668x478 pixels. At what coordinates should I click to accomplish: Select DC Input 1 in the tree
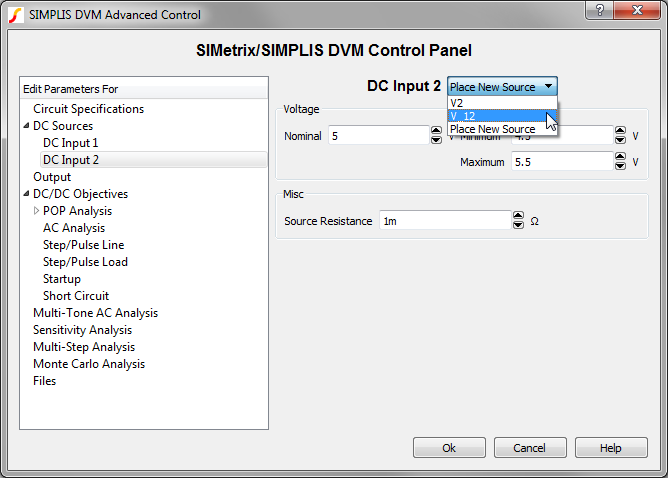coord(70,143)
